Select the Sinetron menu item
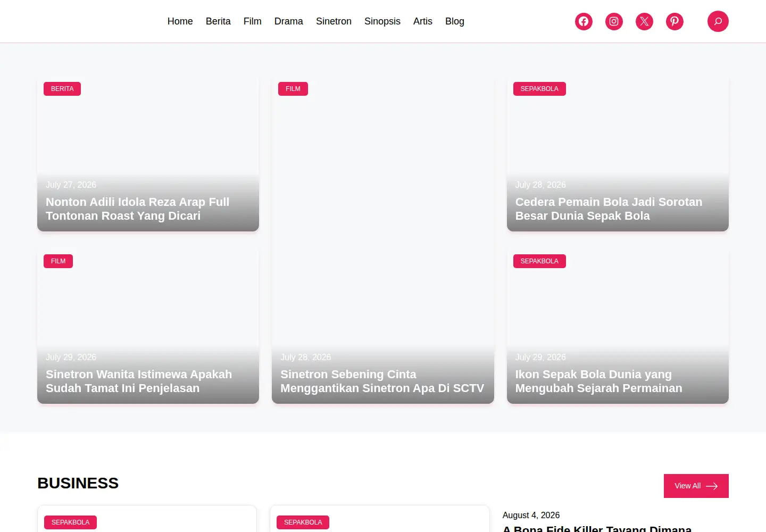The height and width of the screenshot is (532, 766). [334, 21]
